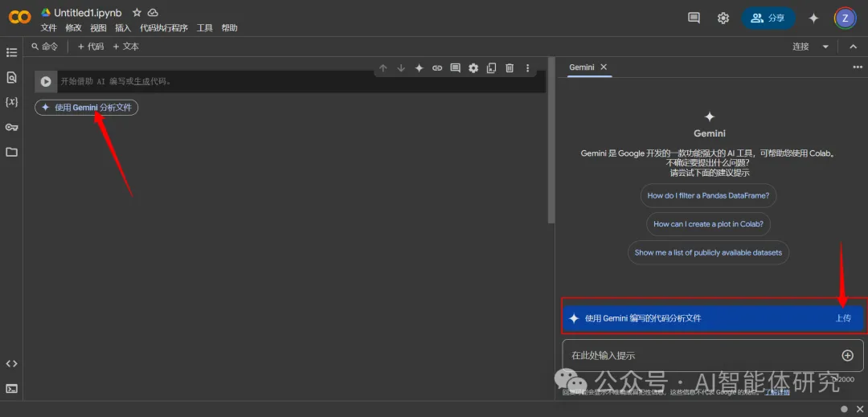
Task: Add a code cell with + 代码
Action: (91, 47)
